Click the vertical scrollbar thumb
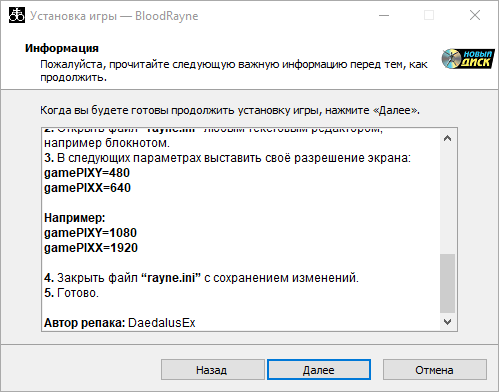The image size is (499, 392). [x=447, y=283]
